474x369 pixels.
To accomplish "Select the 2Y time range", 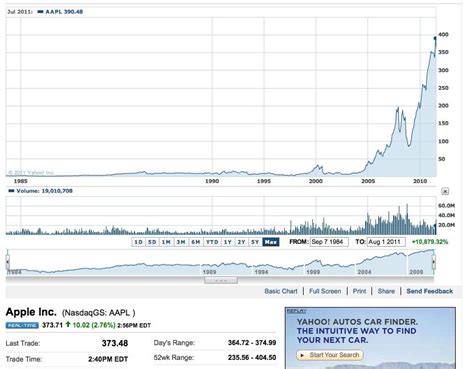I will click(241, 242).
